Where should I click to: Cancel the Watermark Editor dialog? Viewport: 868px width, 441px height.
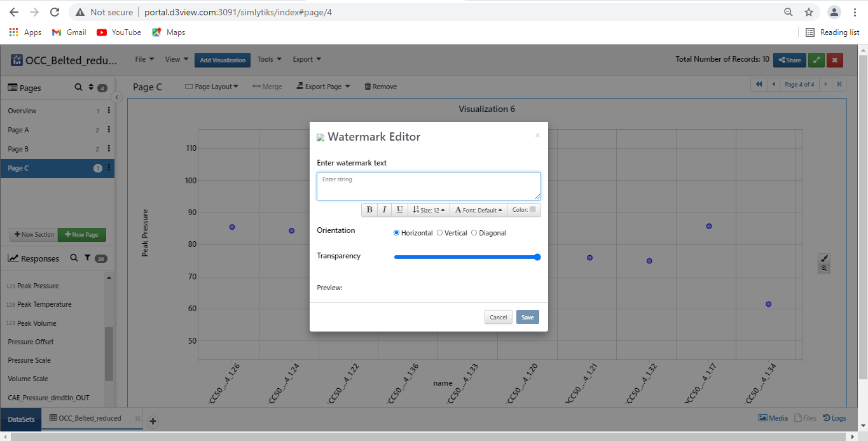[499, 317]
